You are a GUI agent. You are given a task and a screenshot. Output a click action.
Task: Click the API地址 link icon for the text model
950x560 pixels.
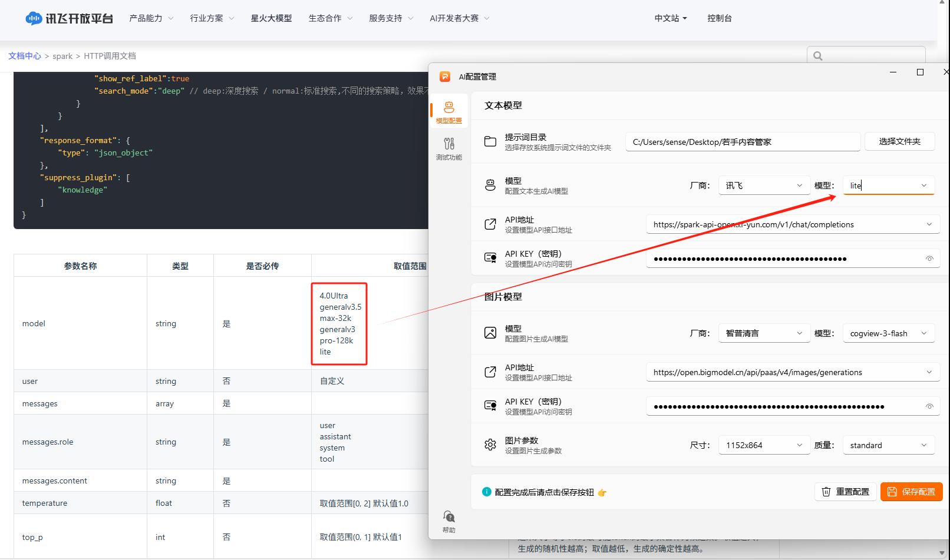coord(490,224)
